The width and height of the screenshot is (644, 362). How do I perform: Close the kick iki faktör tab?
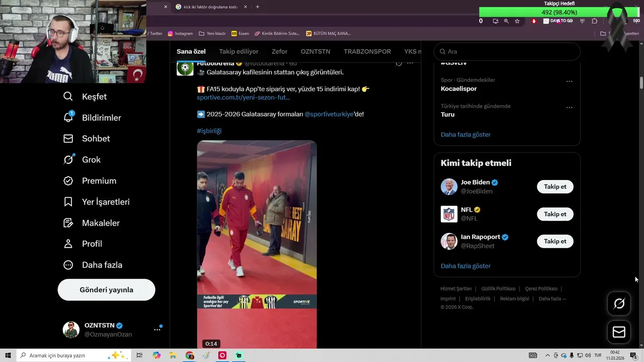(245, 7)
